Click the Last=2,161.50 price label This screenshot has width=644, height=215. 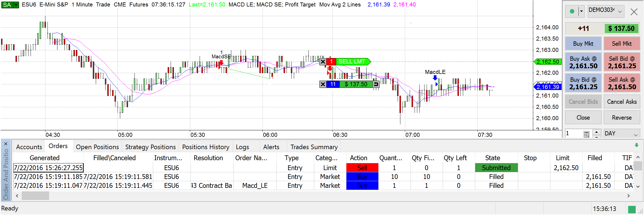(207, 5)
